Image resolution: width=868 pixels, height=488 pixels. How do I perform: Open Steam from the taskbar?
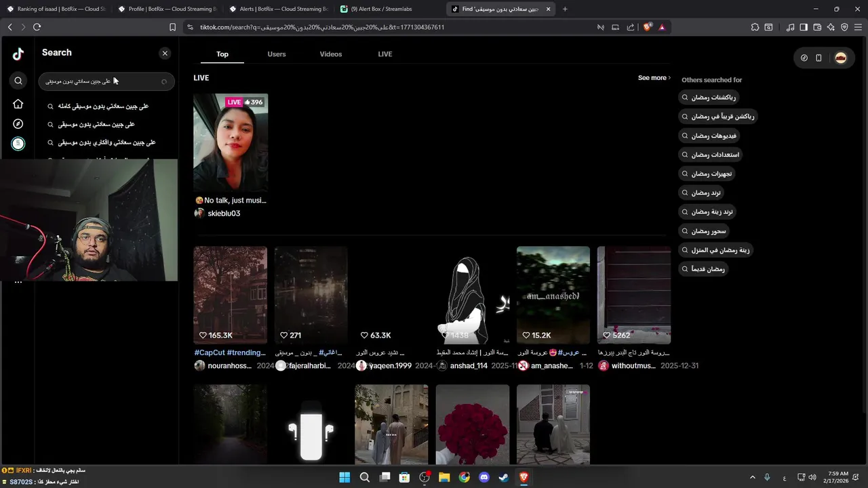tap(504, 477)
